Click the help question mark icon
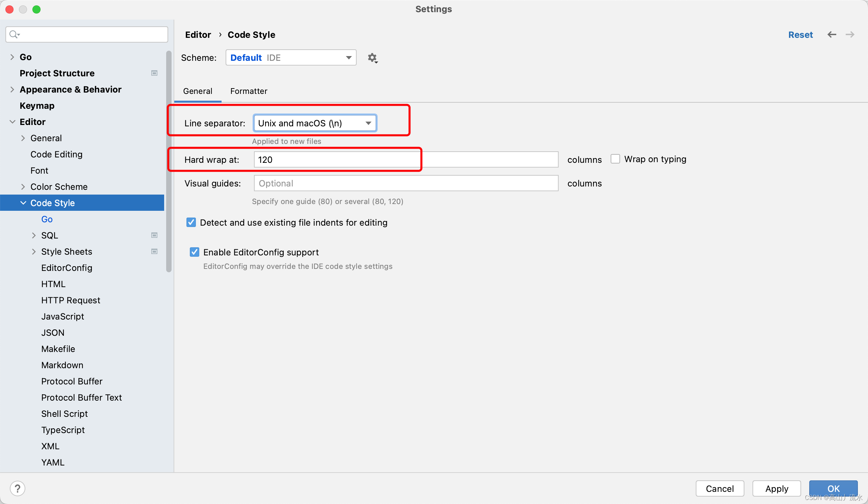 [17, 488]
